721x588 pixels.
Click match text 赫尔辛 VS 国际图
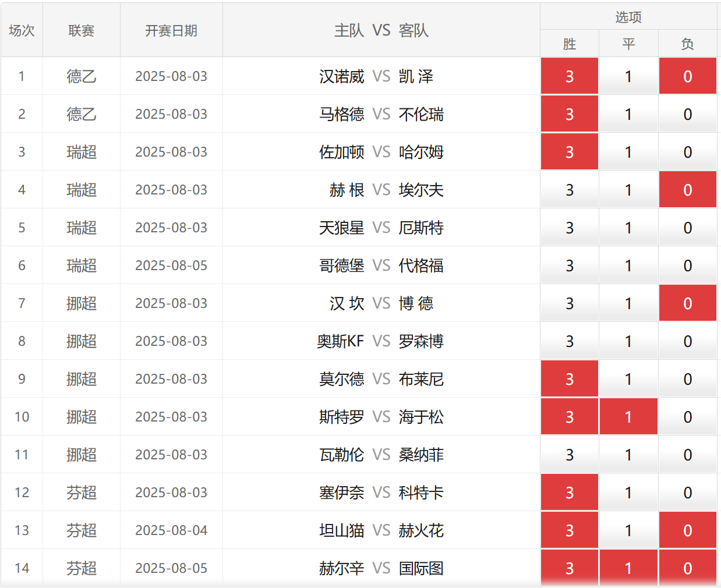click(381, 568)
